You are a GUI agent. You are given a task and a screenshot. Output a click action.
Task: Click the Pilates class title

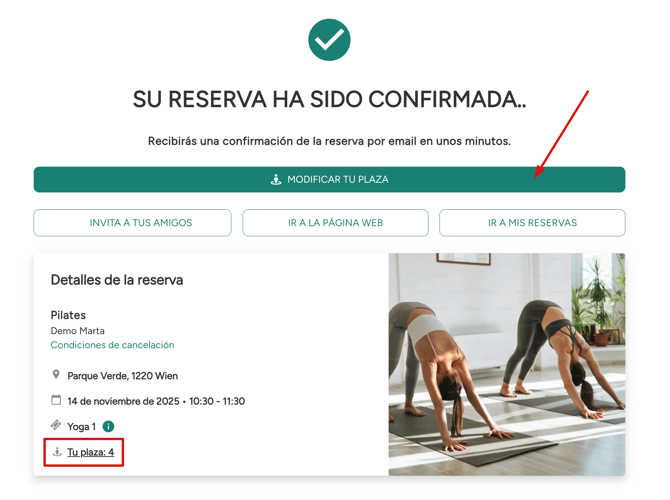(x=68, y=315)
